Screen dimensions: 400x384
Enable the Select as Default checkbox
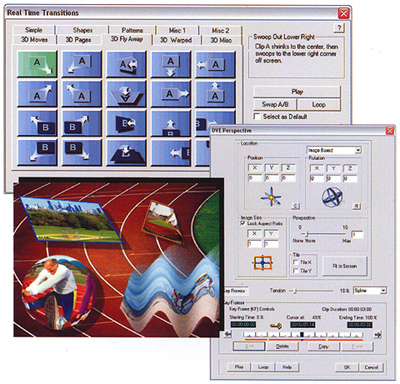[x=257, y=116]
